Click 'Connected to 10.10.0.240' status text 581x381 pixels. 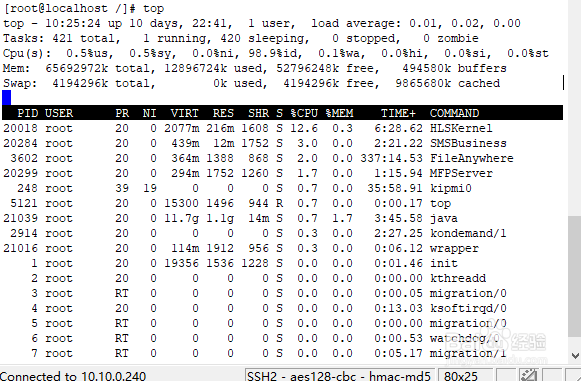tap(73, 376)
